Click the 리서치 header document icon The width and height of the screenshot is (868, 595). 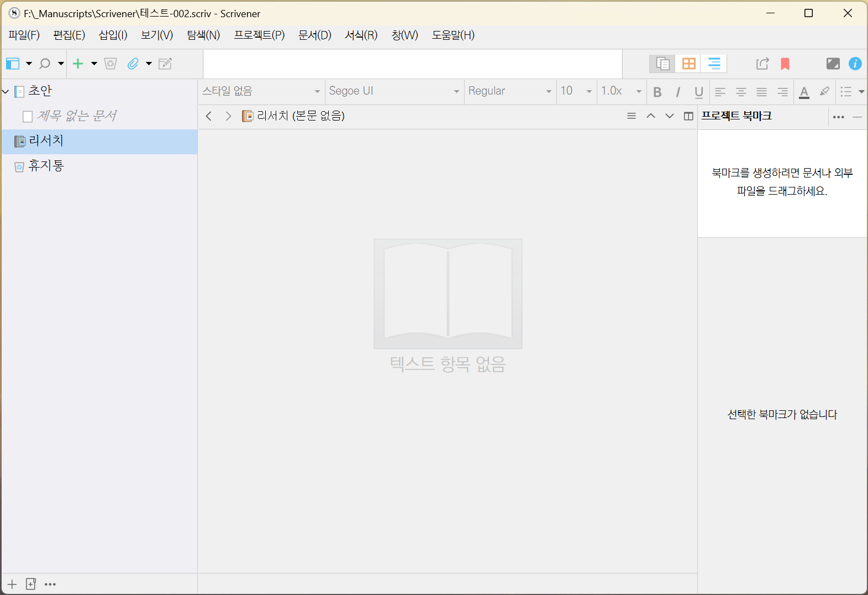tap(248, 116)
